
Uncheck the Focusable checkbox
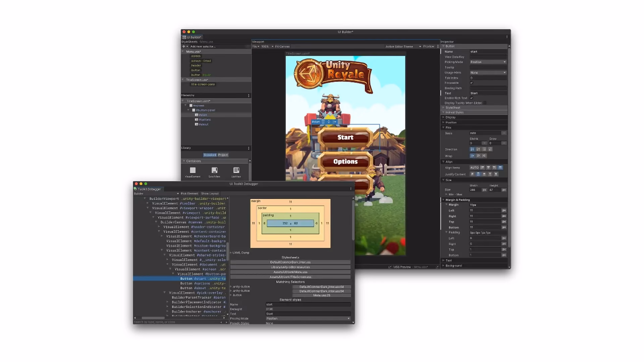[472, 83]
